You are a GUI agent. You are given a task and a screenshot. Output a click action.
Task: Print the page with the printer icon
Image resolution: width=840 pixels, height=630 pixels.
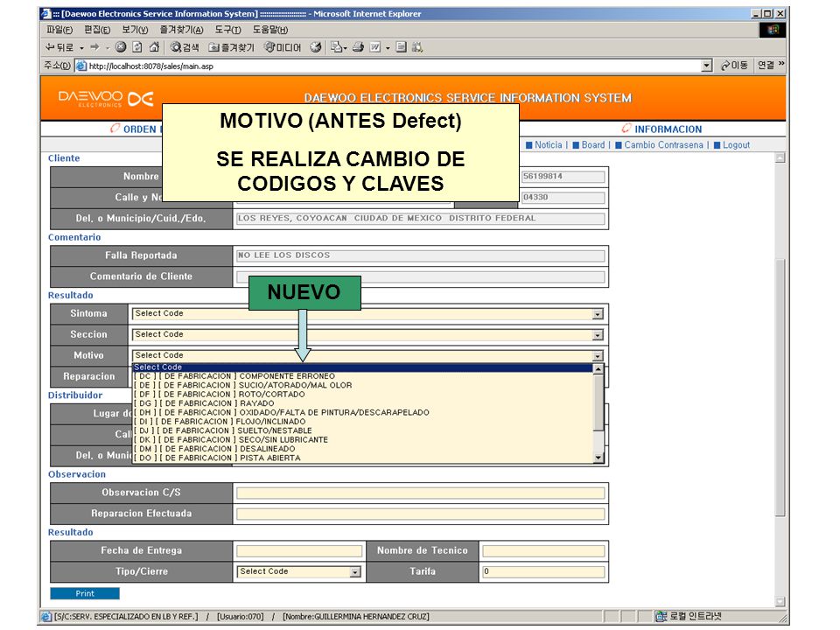359,47
